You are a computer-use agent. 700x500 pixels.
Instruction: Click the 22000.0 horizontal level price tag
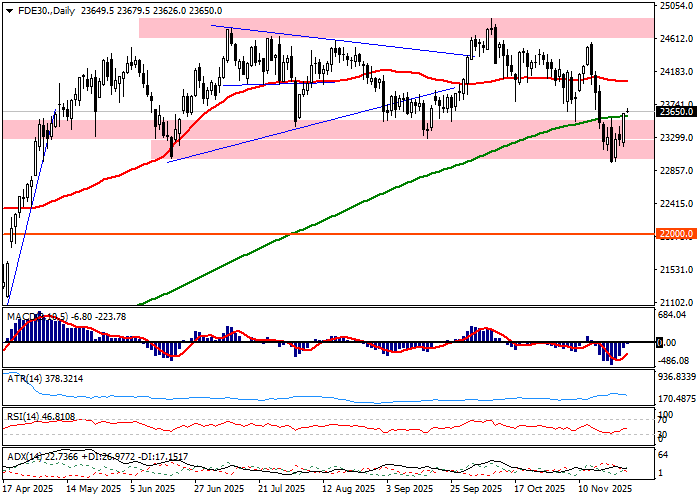coord(676,233)
